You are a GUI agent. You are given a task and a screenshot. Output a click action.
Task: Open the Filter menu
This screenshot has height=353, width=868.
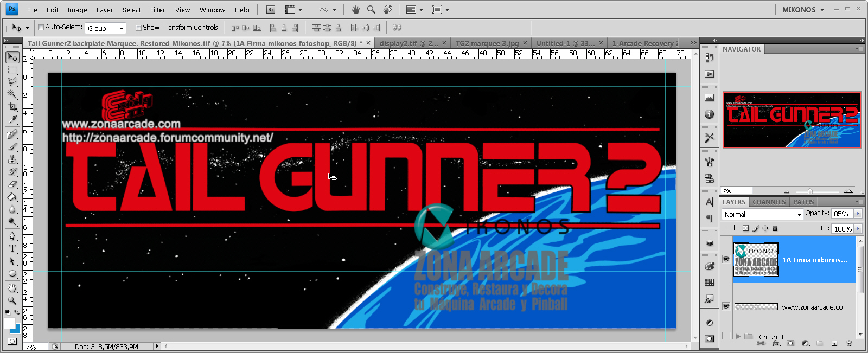tap(157, 10)
